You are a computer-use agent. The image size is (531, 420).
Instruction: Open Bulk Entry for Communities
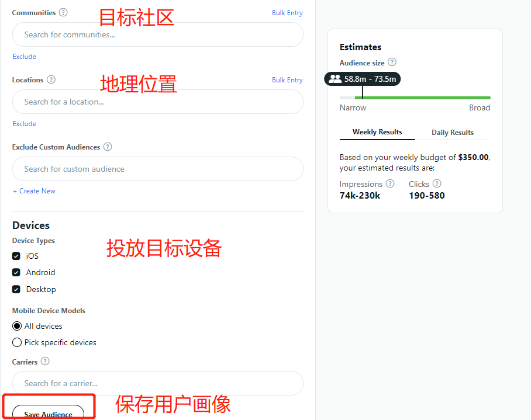[287, 13]
